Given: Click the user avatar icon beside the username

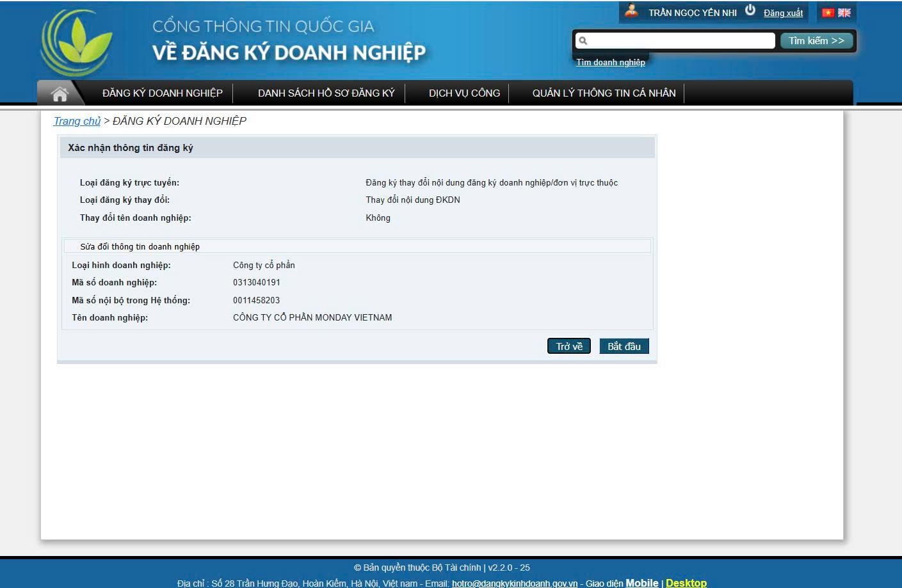Looking at the screenshot, I should pos(632,12).
